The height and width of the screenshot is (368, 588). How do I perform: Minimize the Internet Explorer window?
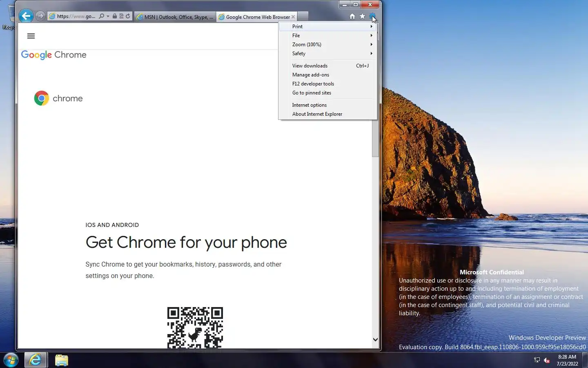pyautogui.click(x=345, y=4)
